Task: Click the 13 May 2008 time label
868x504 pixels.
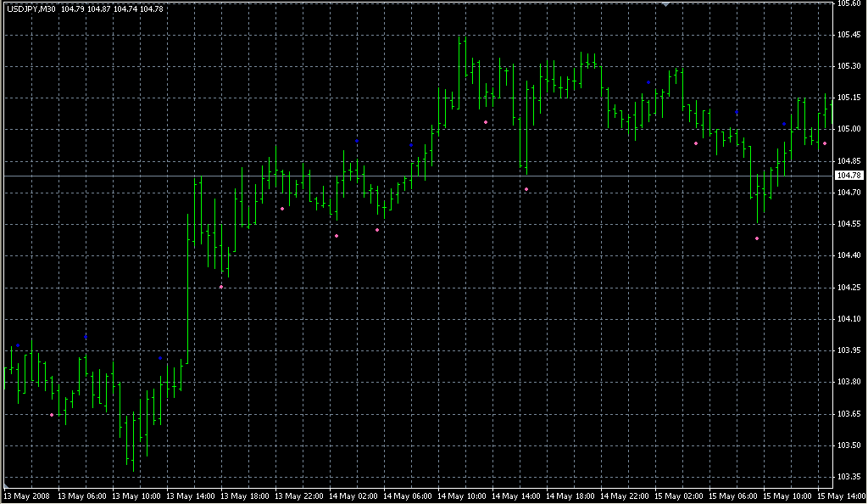Action: point(27,496)
